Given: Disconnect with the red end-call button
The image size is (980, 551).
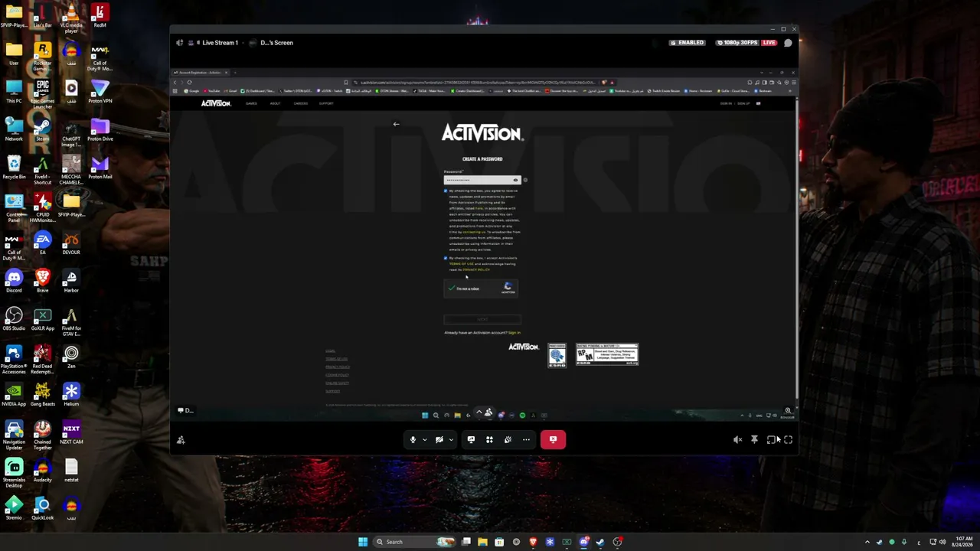Looking at the screenshot, I should click(x=553, y=440).
